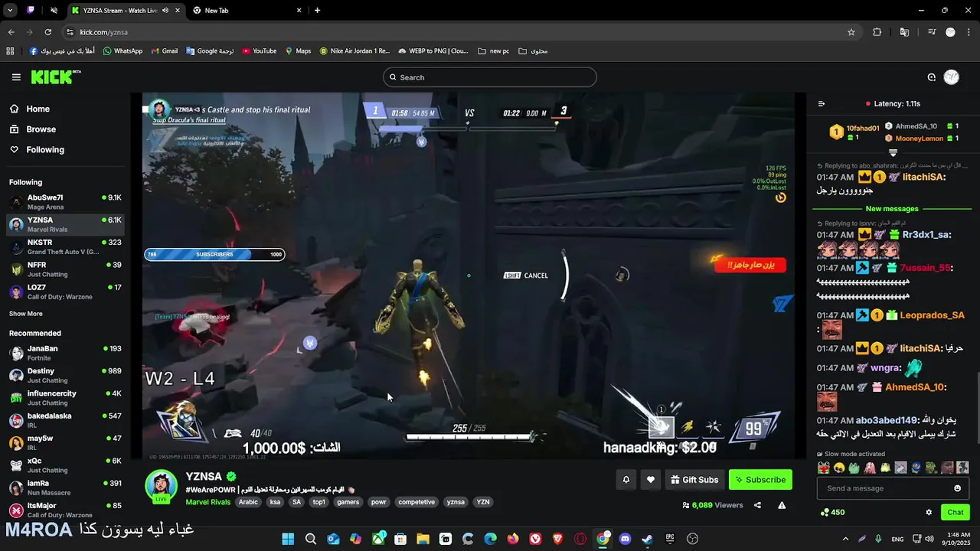This screenshot has width=980, height=551.
Task: Open the browser extensions puzzle icon
Action: pyautogui.click(x=877, y=32)
